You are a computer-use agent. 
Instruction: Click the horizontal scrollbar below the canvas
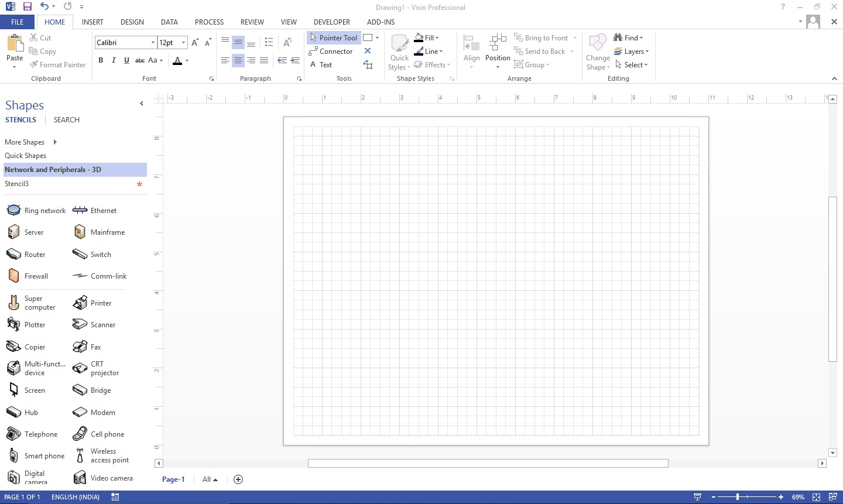coord(488,463)
